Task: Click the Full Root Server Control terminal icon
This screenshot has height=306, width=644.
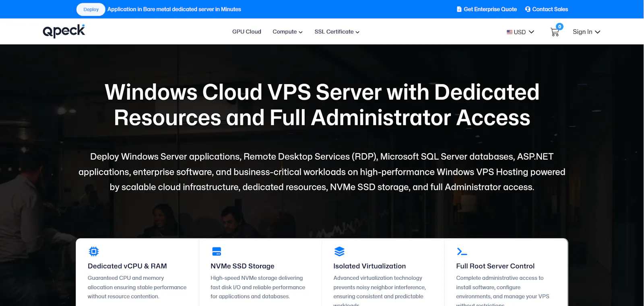Action: [x=462, y=252]
